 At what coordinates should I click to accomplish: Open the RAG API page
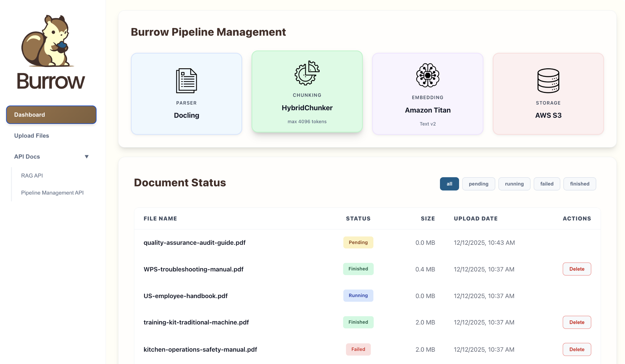32,176
